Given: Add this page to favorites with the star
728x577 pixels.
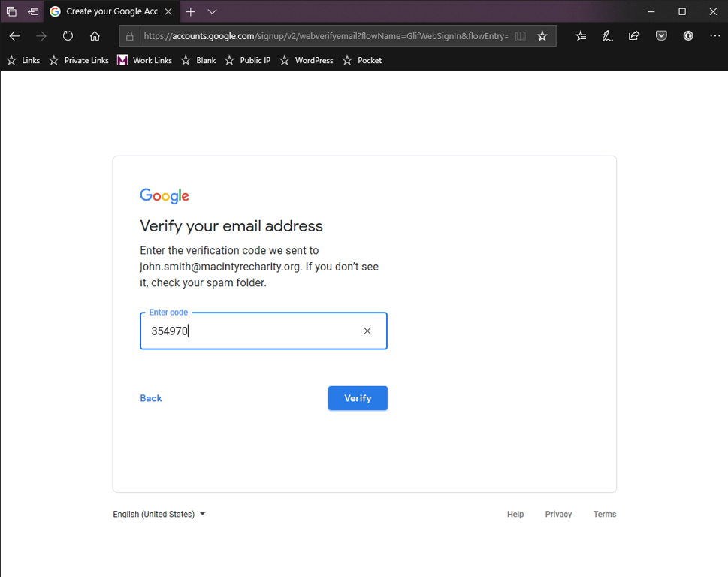Looking at the screenshot, I should [x=542, y=35].
